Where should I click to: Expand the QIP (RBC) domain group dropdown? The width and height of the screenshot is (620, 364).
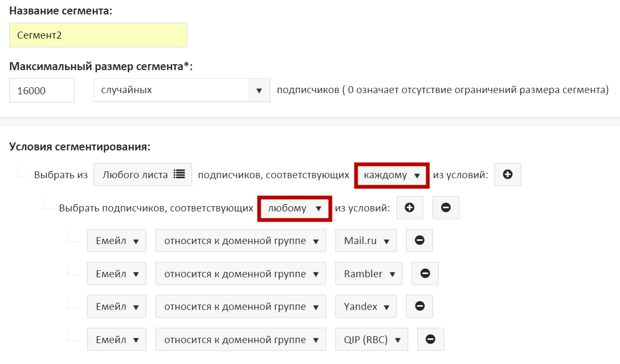coord(372,339)
